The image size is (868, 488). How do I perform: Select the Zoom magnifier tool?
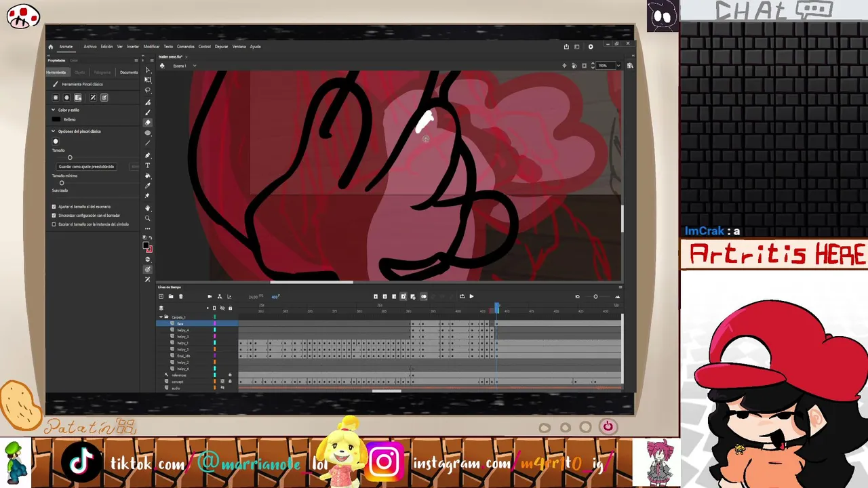tap(148, 218)
